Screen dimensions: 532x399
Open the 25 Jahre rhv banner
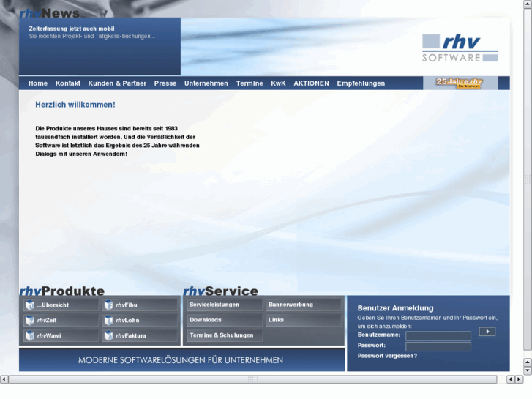tap(460, 83)
